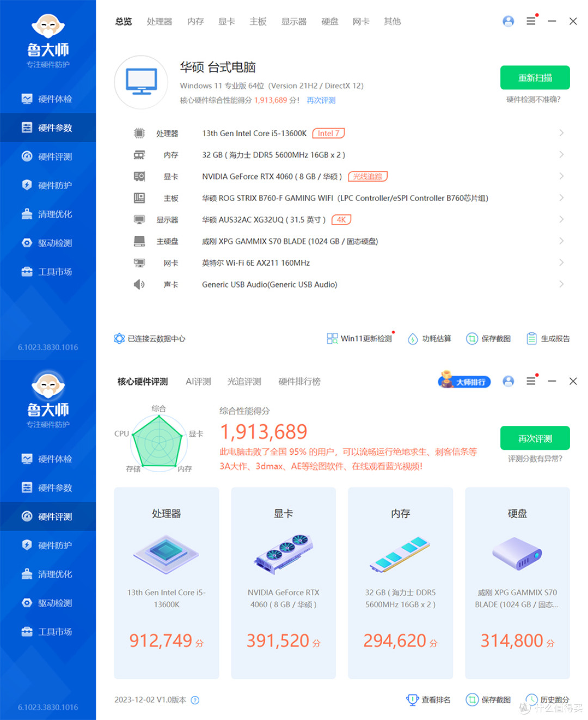Open 驱动检测 in the upper window sidebar
588x720 pixels.
coord(48,243)
